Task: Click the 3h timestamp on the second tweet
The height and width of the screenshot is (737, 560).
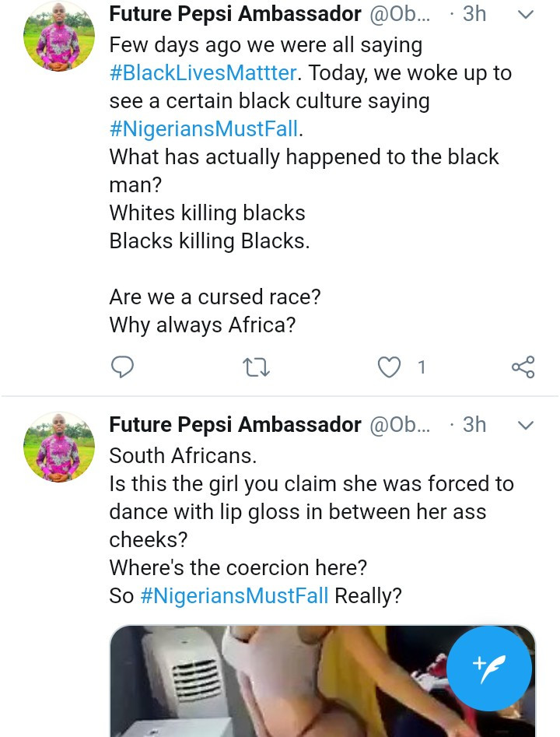Action: pos(474,424)
